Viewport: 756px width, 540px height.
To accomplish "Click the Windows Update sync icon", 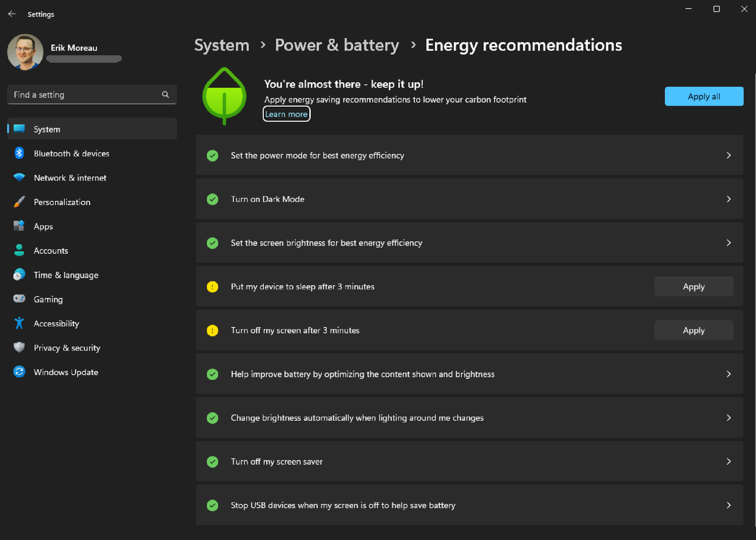I will 19,372.
